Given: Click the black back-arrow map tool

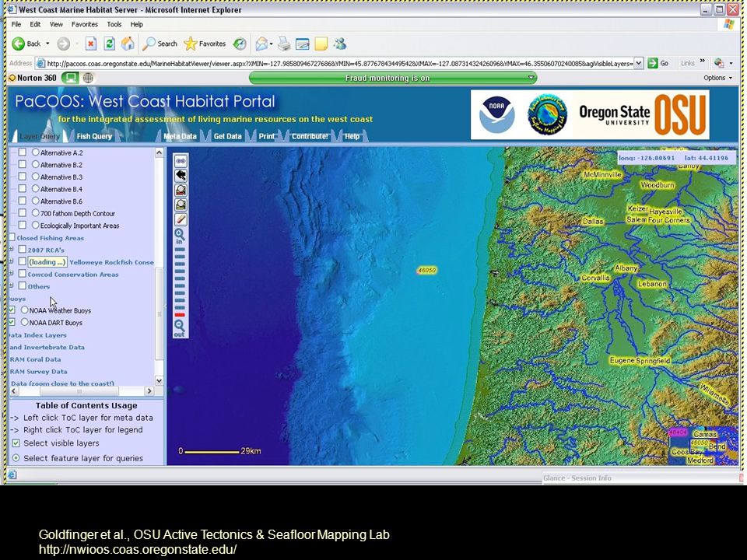Looking at the screenshot, I should (x=181, y=176).
